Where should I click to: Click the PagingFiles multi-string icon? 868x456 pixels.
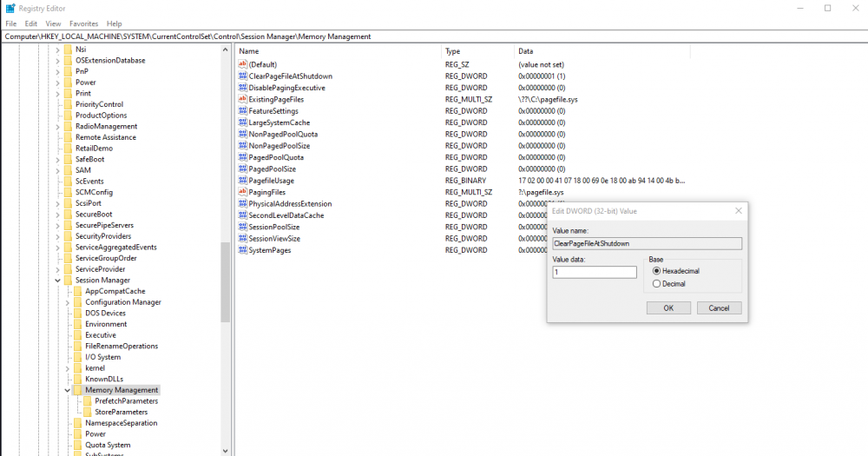coord(242,192)
